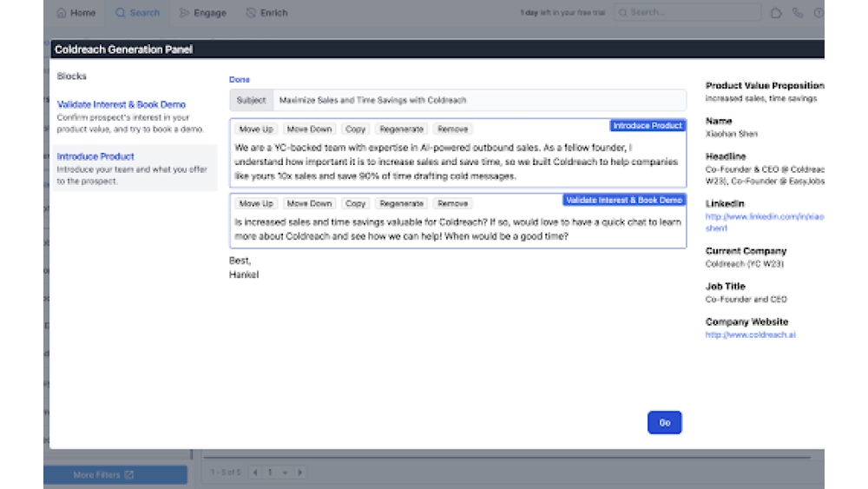Click the Validate Interest block body text

(x=457, y=229)
